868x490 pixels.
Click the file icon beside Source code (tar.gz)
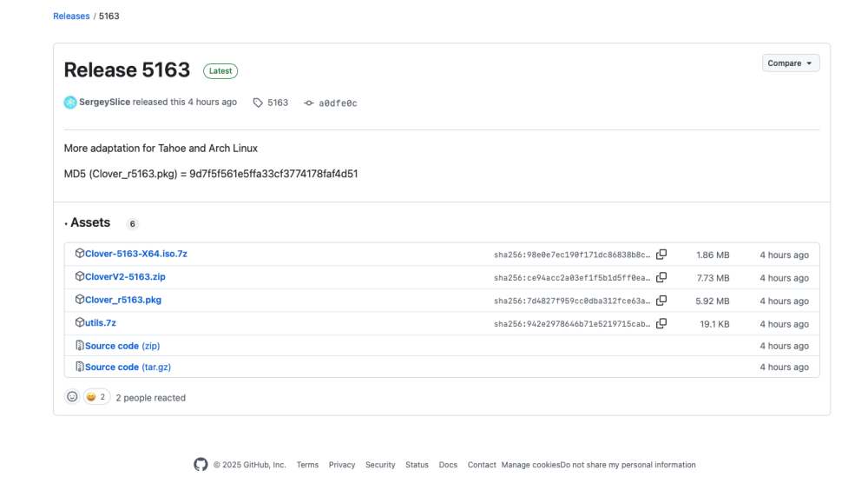pos(80,367)
